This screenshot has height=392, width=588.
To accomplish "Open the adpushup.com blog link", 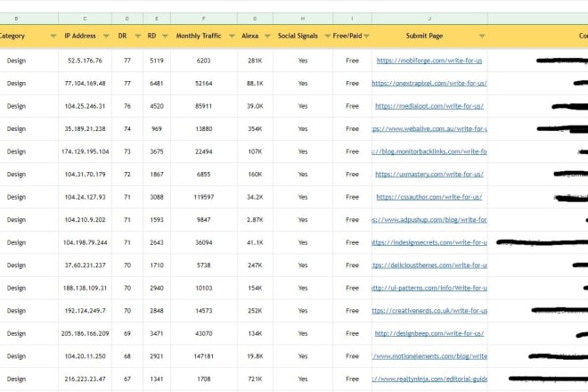I will click(429, 220).
